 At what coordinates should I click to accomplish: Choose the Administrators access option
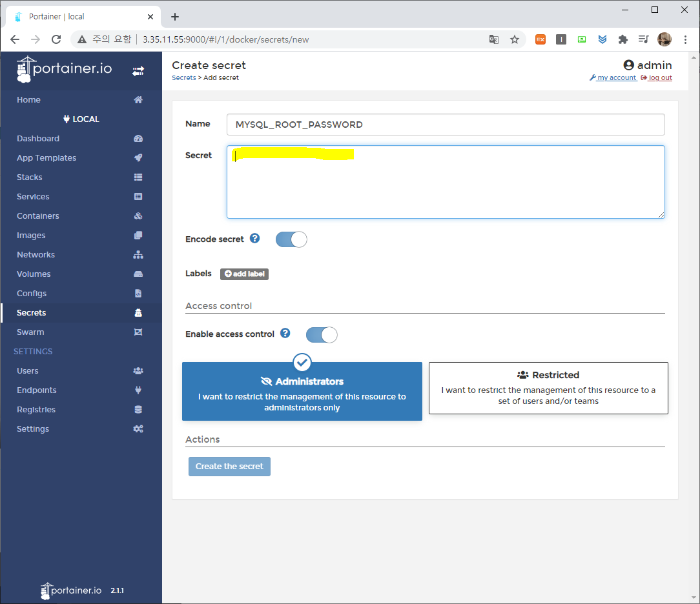(302, 391)
